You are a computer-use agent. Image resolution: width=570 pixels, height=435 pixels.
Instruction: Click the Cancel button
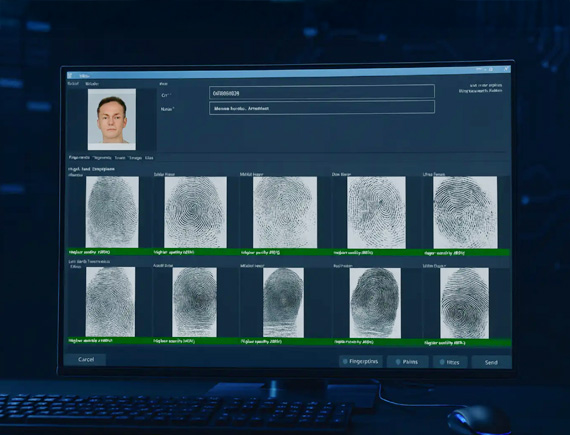point(86,359)
